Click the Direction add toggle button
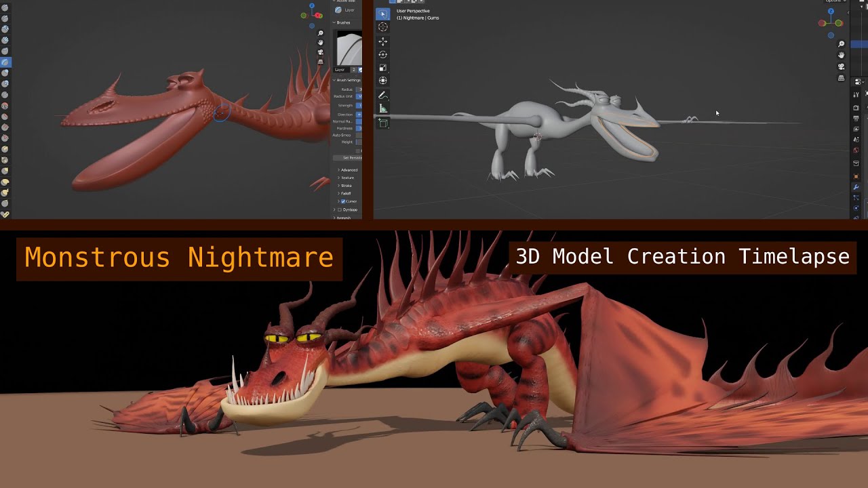The width and height of the screenshot is (868, 488). [x=359, y=115]
